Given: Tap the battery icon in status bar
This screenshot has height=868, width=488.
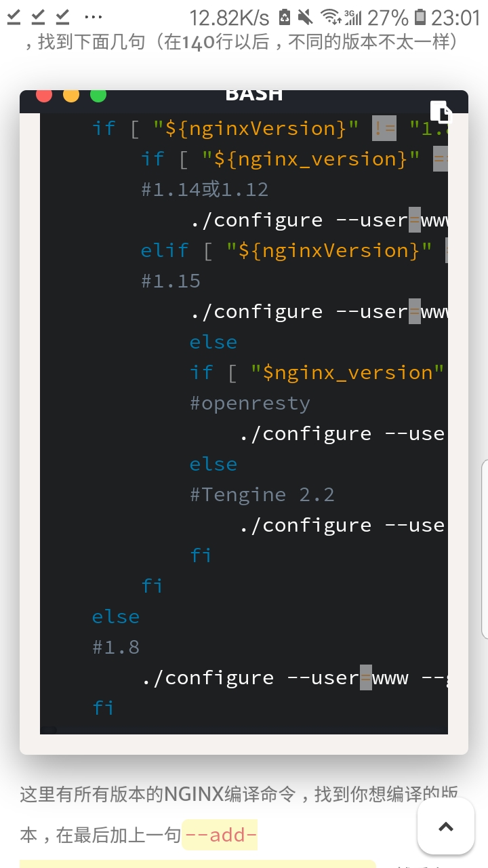Looking at the screenshot, I should 420,17.
